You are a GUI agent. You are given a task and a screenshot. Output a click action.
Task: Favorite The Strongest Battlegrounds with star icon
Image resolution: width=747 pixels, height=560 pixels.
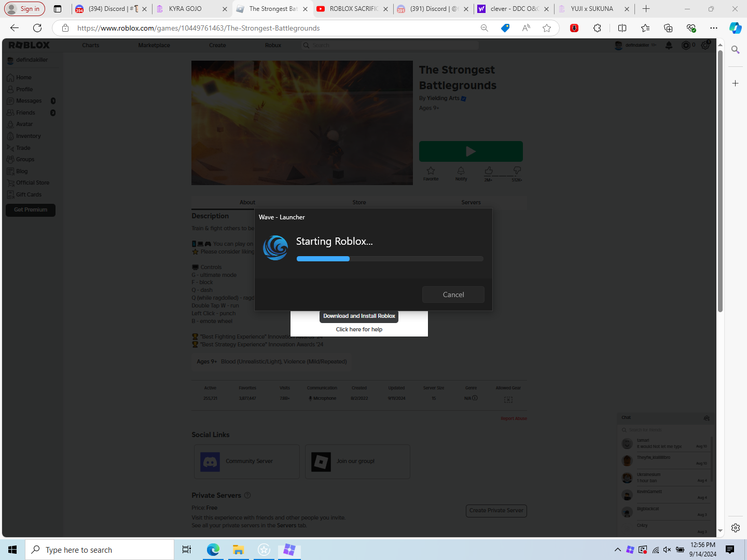click(x=431, y=173)
